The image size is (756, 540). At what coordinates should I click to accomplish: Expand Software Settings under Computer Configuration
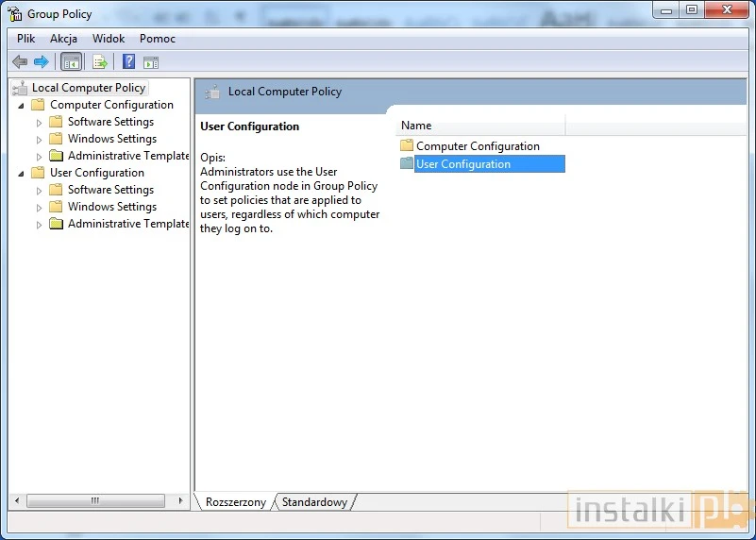(x=39, y=123)
